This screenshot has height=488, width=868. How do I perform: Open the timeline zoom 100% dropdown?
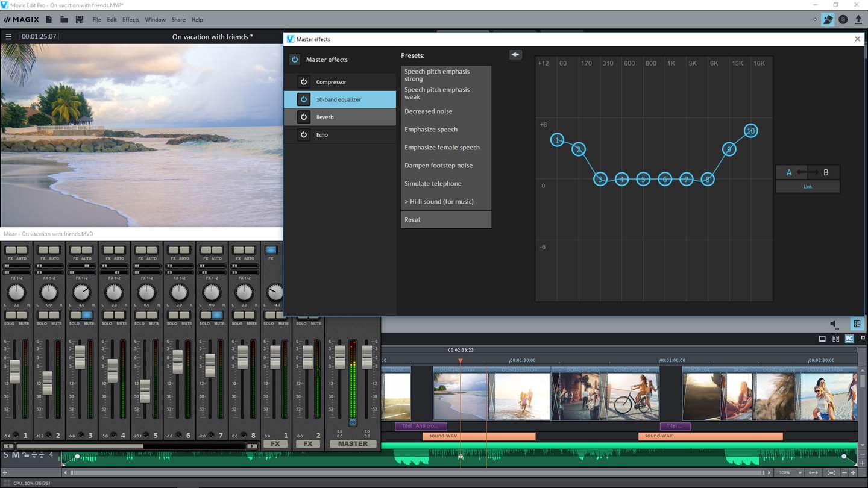coord(786,473)
